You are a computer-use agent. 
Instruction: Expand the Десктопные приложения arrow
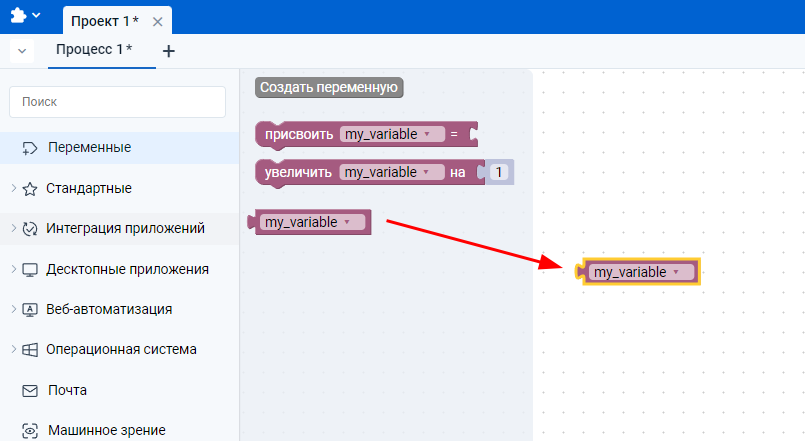click(x=14, y=269)
